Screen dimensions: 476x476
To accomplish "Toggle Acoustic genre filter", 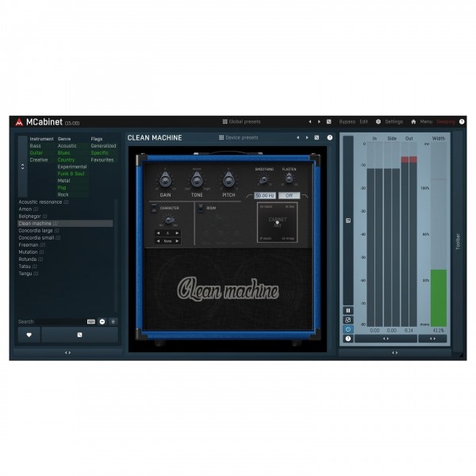I will coord(67,146).
